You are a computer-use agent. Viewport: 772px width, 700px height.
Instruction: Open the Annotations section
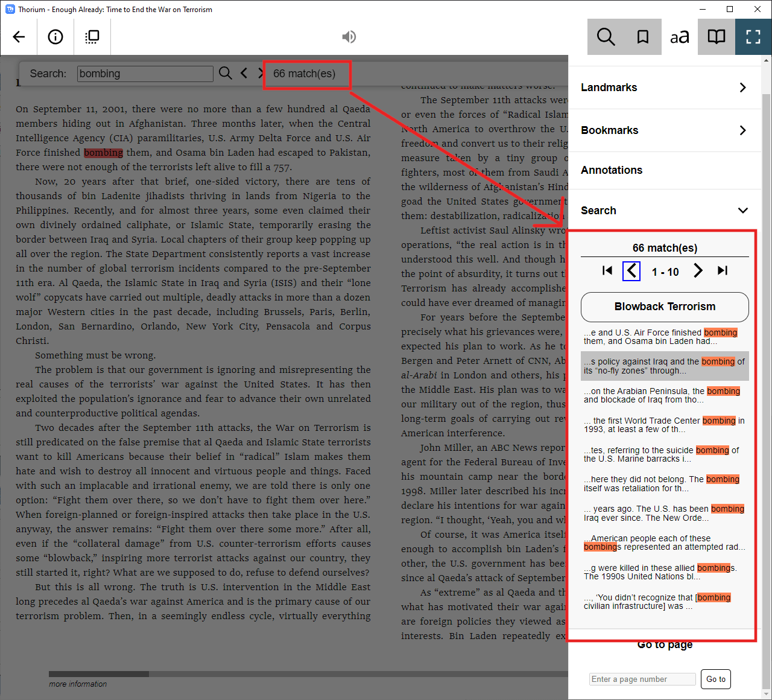point(665,170)
